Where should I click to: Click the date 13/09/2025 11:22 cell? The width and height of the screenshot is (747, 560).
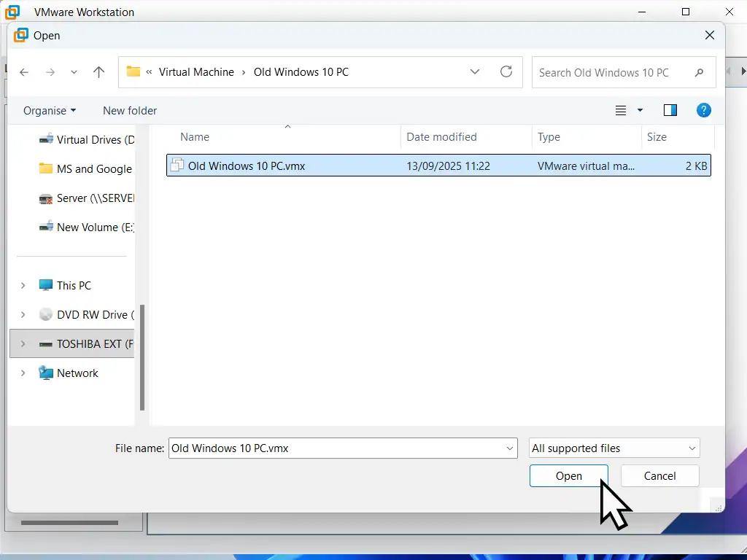pyautogui.click(x=449, y=166)
